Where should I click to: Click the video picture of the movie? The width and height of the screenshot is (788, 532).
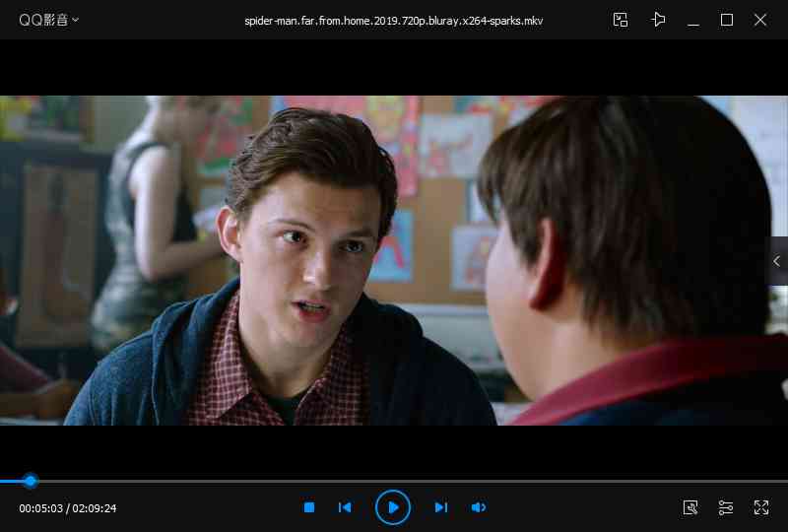(x=394, y=260)
